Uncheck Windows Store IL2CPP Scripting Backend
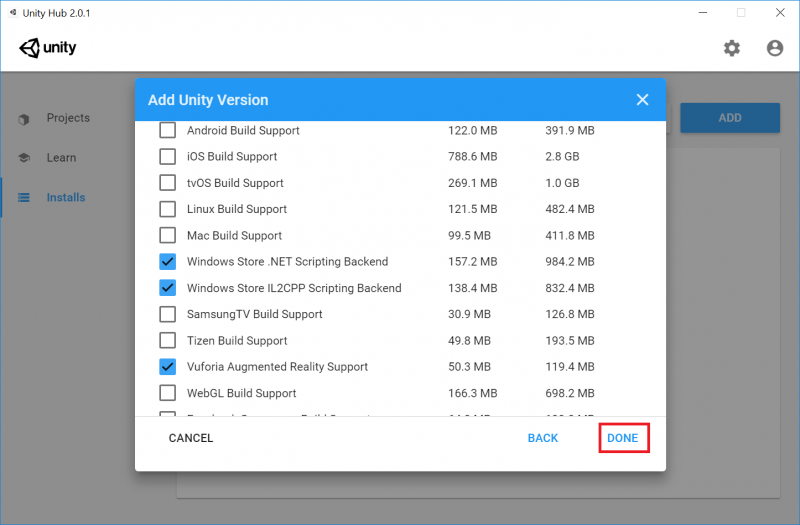 click(167, 288)
